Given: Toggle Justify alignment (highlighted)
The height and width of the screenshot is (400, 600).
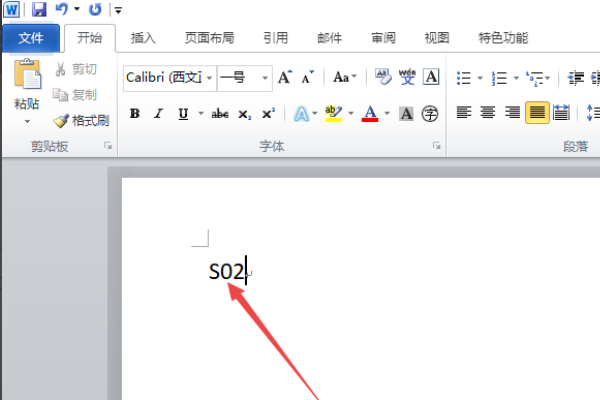Looking at the screenshot, I should click(537, 113).
